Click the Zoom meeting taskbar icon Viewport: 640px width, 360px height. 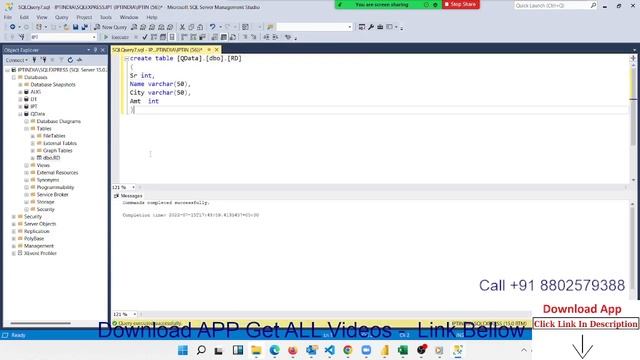coord(366,350)
